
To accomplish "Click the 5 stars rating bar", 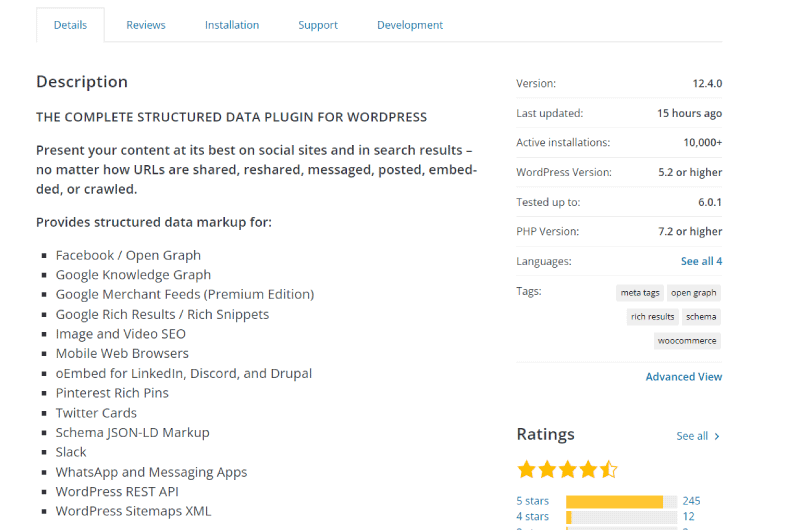I will click(621, 502).
